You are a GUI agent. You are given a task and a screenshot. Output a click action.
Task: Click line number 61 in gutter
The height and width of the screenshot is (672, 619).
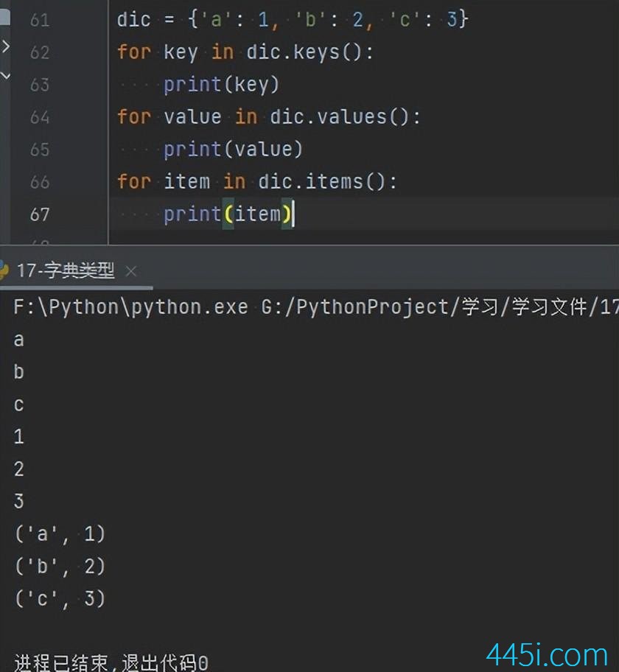[x=40, y=20]
